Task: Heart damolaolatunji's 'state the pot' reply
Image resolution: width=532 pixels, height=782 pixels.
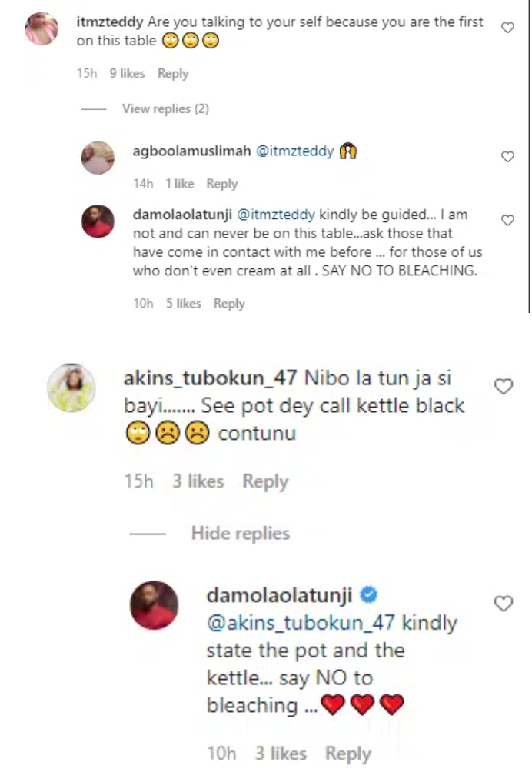Action: pos(503,603)
